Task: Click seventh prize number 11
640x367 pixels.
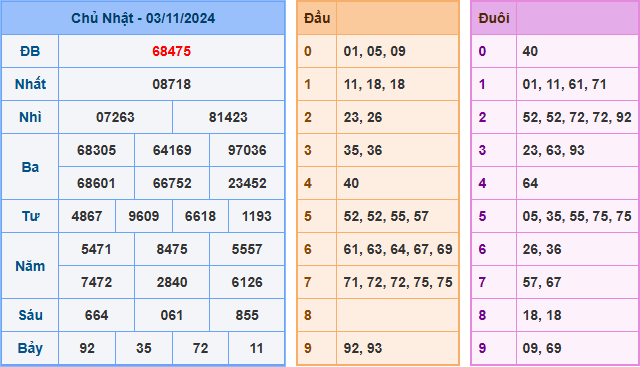Action: 256,349
